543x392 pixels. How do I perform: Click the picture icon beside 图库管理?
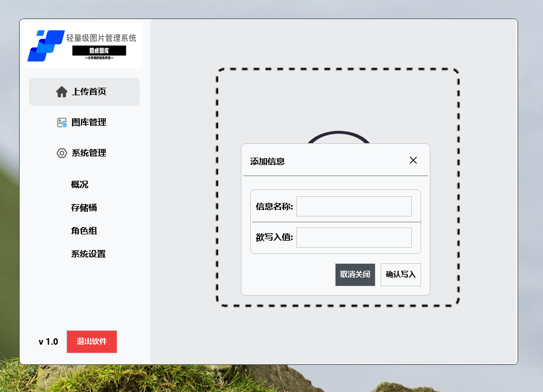click(x=62, y=122)
